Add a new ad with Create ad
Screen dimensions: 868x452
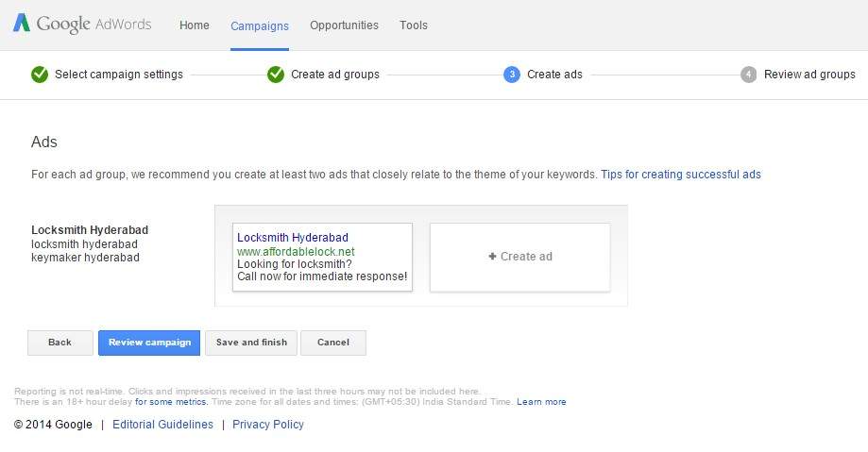(x=520, y=257)
